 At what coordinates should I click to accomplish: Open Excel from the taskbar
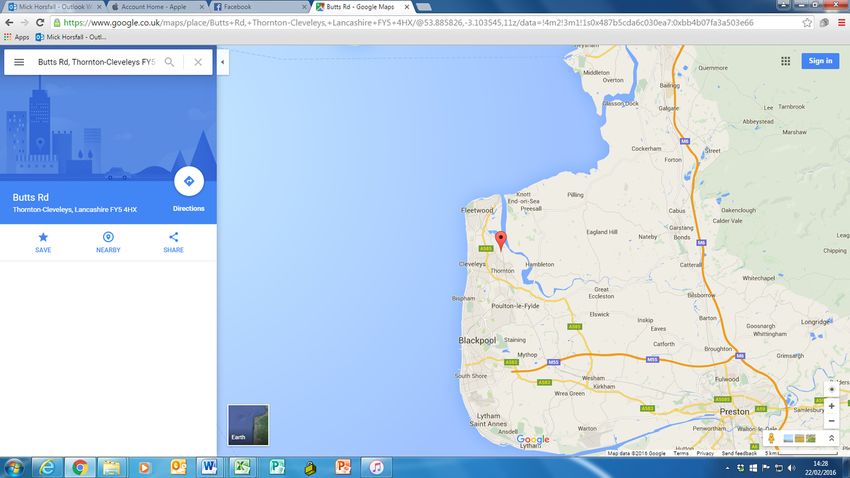(x=242, y=467)
